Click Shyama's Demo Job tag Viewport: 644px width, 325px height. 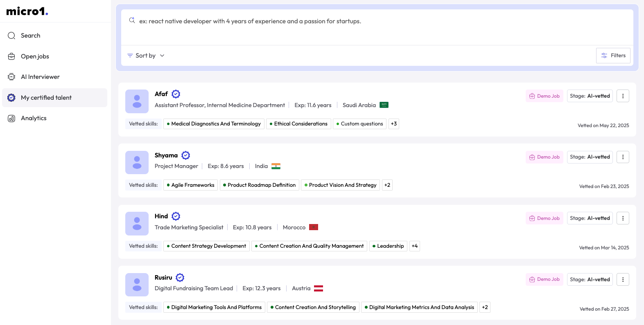pyautogui.click(x=545, y=157)
